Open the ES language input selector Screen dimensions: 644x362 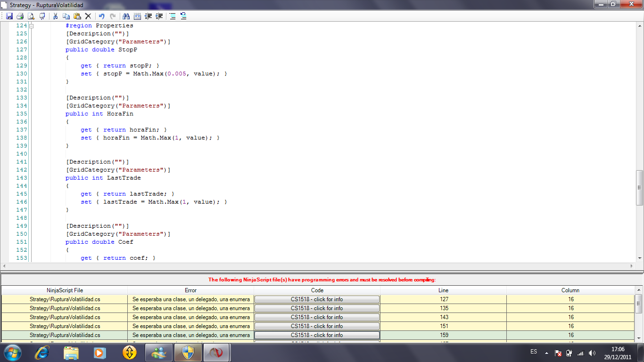click(534, 352)
